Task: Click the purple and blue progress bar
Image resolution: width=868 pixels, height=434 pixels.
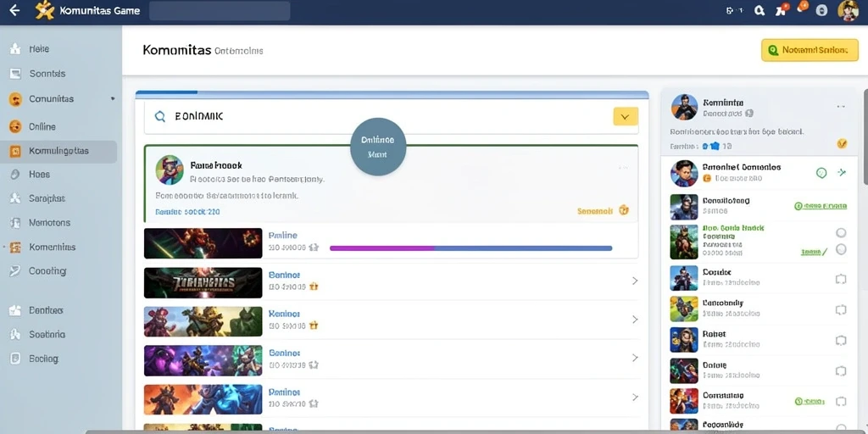Action: click(471, 248)
